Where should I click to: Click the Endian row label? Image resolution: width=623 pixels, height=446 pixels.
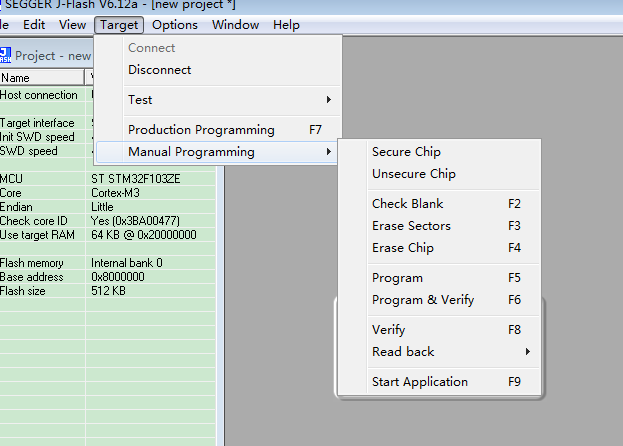pyautogui.click(x=16, y=207)
